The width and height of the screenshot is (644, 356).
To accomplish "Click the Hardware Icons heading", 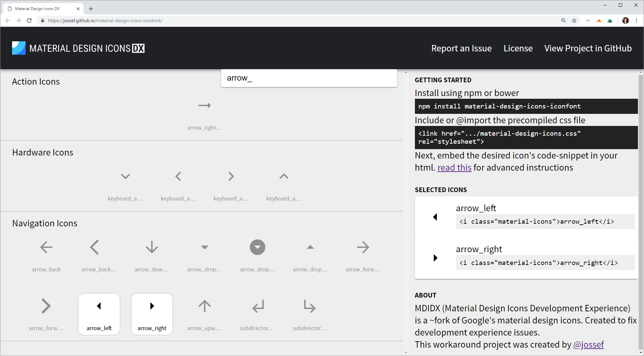I will (43, 152).
